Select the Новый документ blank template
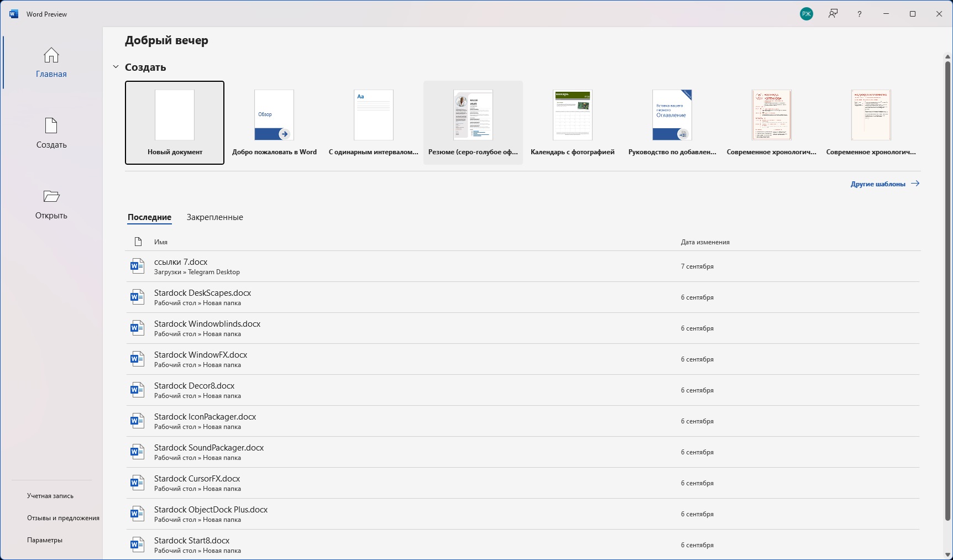Viewport: 953px width, 560px height. [175, 123]
